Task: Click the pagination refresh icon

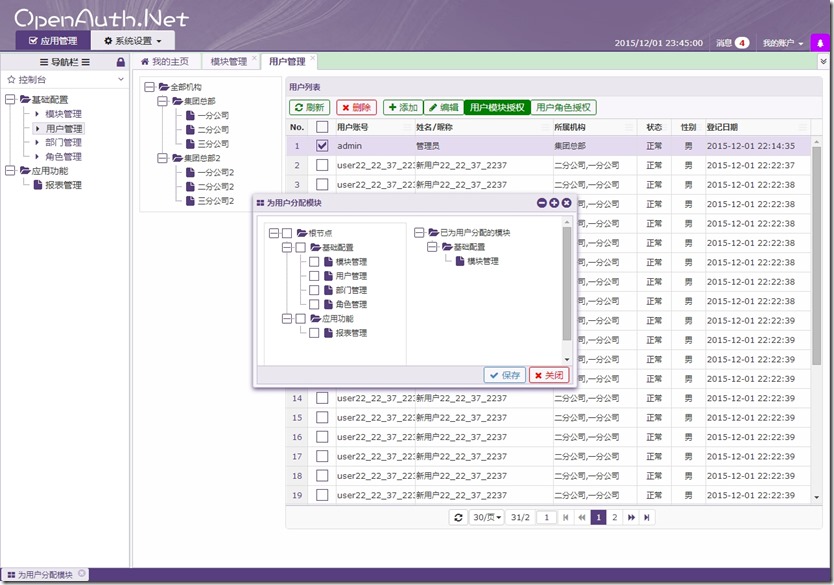Action: coord(458,517)
